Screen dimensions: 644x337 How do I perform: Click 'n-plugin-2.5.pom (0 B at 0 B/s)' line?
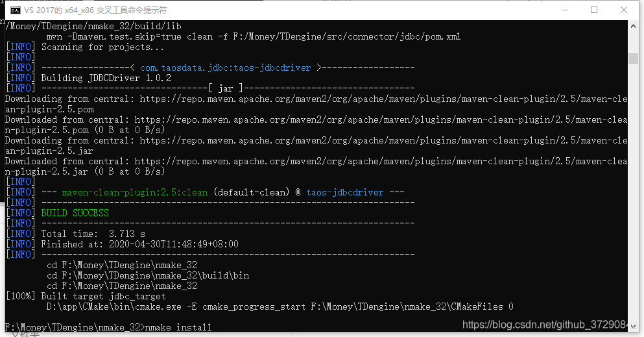click(x=85, y=130)
